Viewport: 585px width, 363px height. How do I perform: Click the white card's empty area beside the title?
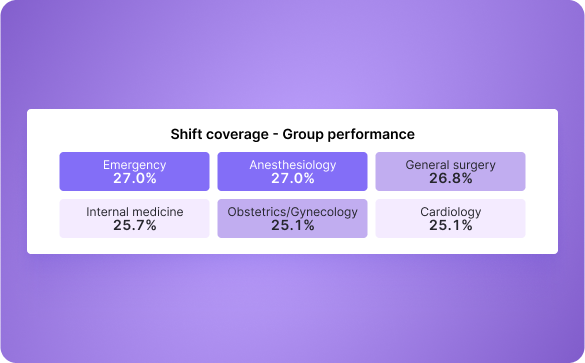tap(485, 131)
